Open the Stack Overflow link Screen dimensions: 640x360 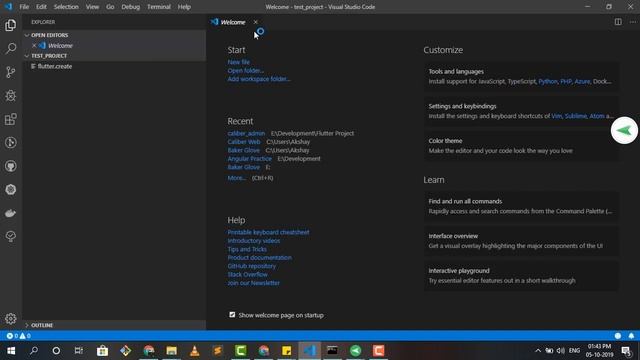coord(247,274)
